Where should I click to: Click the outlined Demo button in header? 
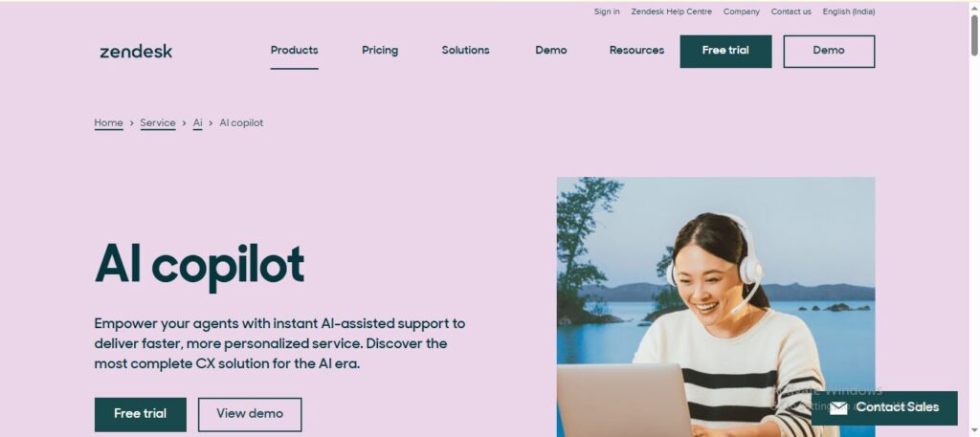(x=829, y=52)
